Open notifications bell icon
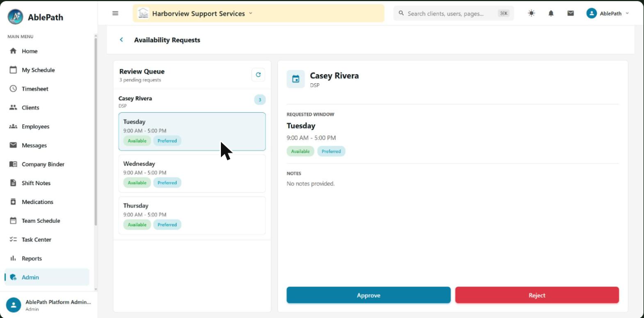644x318 pixels. click(x=551, y=13)
